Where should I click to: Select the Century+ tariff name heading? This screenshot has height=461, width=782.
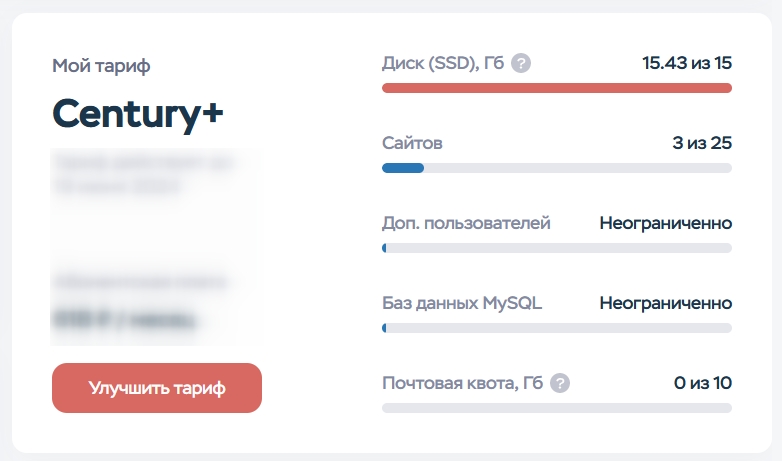[x=138, y=115]
